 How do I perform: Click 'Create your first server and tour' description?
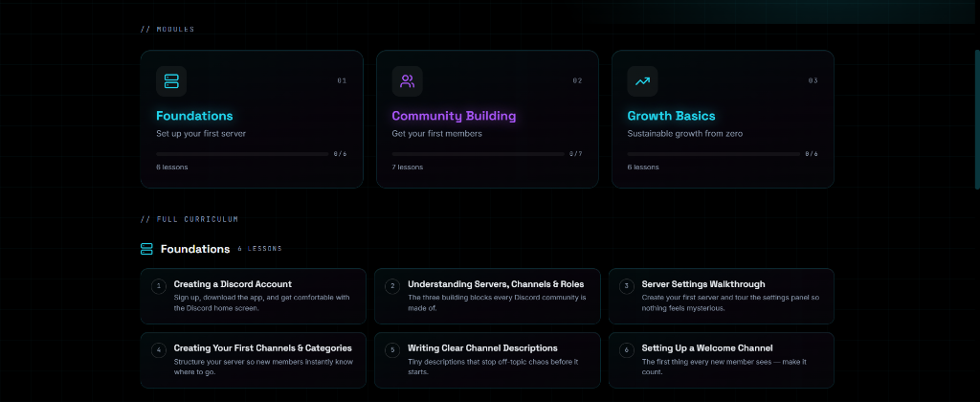click(x=730, y=302)
